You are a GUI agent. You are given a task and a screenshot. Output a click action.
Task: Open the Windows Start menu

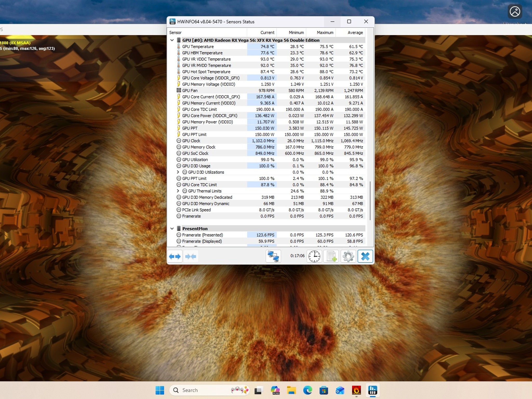point(160,390)
